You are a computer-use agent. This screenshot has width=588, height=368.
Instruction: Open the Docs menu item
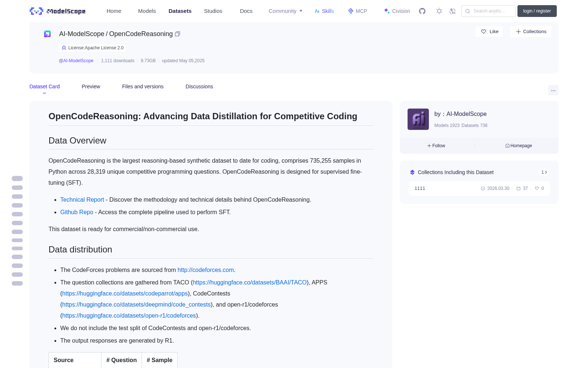click(246, 11)
